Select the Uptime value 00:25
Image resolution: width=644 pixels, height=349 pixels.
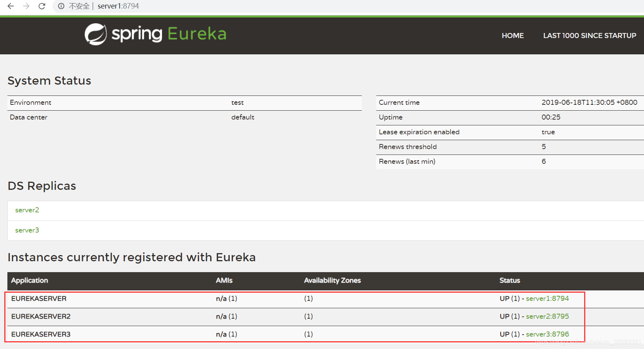click(551, 117)
